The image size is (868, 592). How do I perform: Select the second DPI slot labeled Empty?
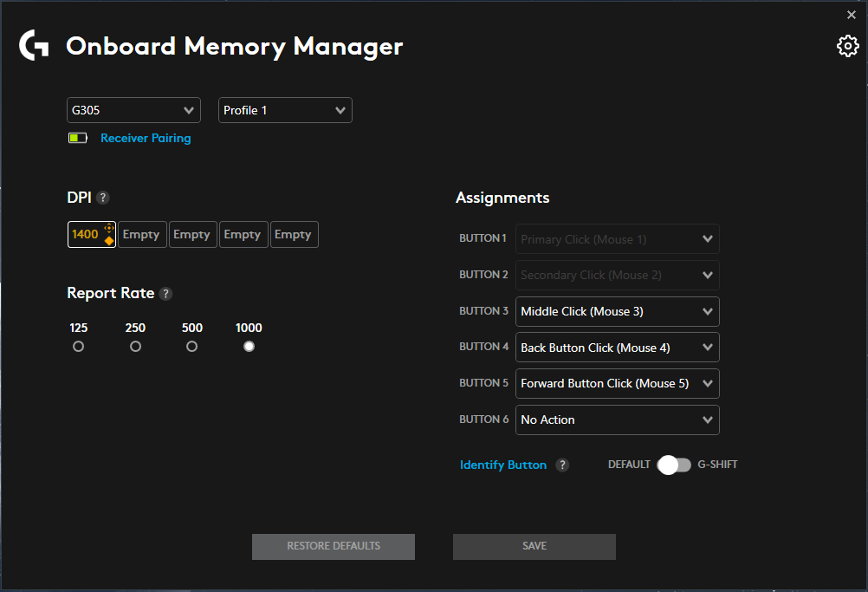pos(142,234)
